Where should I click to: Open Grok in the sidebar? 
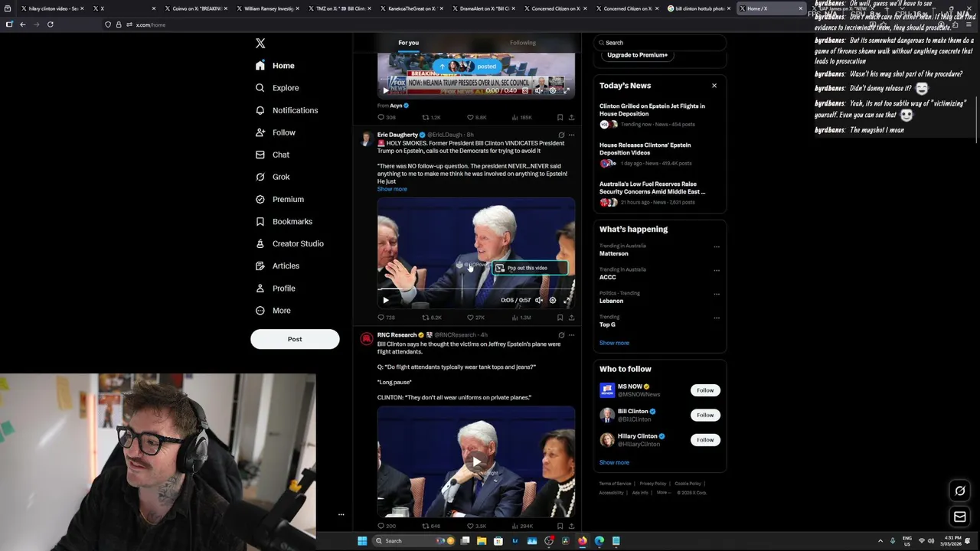point(273,177)
